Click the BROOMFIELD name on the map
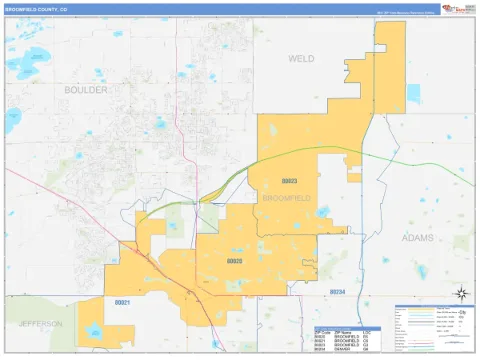This screenshot has height=360, width=480. (x=286, y=198)
